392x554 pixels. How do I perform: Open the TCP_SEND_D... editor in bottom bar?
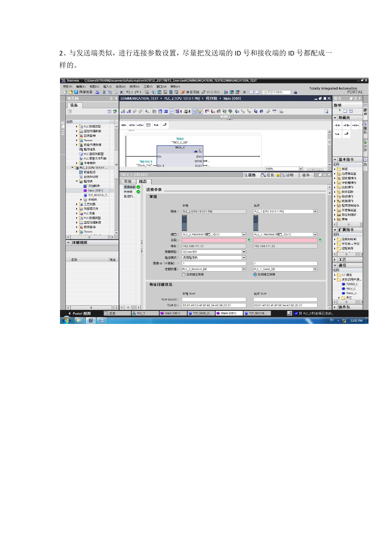tap(200, 313)
